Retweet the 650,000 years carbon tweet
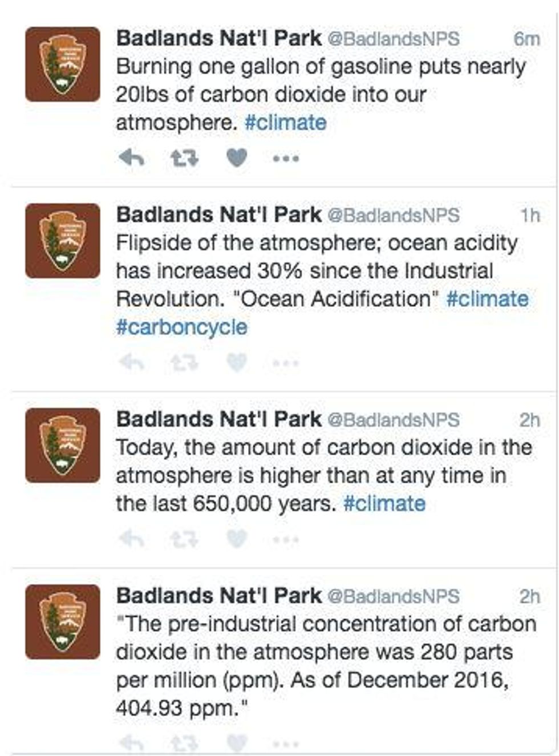The width and height of the screenshot is (559, 756). 185,538
